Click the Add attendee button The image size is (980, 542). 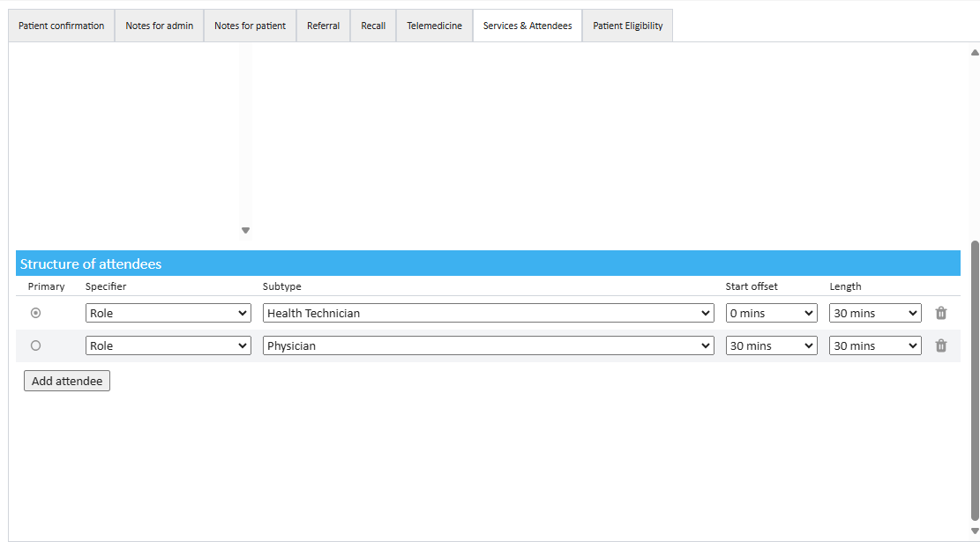[x=67, y=381]
